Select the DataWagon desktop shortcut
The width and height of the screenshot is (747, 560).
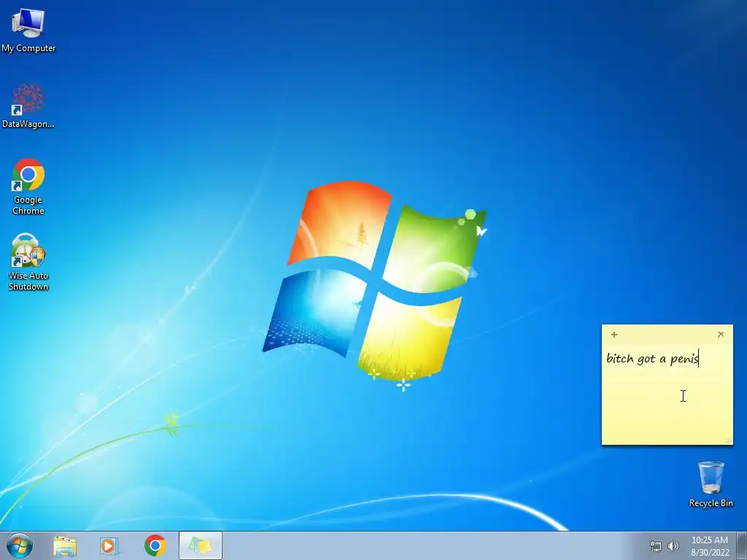pos(28,106)
